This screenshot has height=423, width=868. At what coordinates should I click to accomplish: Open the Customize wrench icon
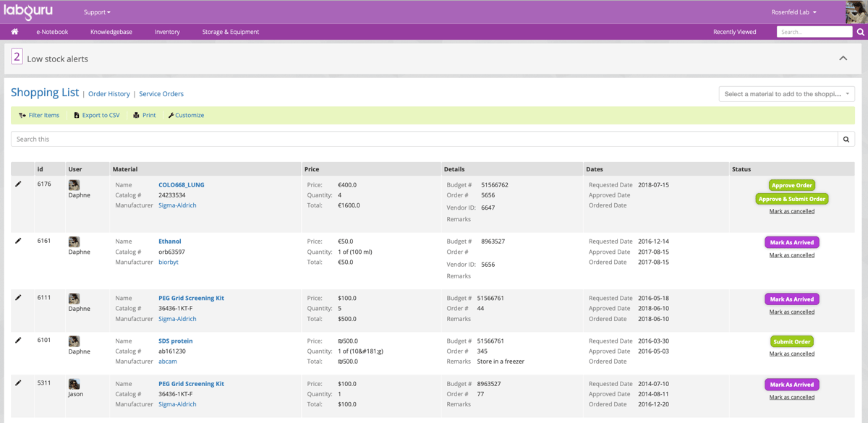[171, 115]
